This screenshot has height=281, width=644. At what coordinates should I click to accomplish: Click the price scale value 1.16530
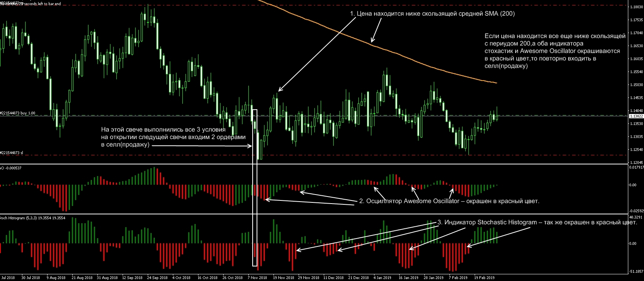(636, 46)
